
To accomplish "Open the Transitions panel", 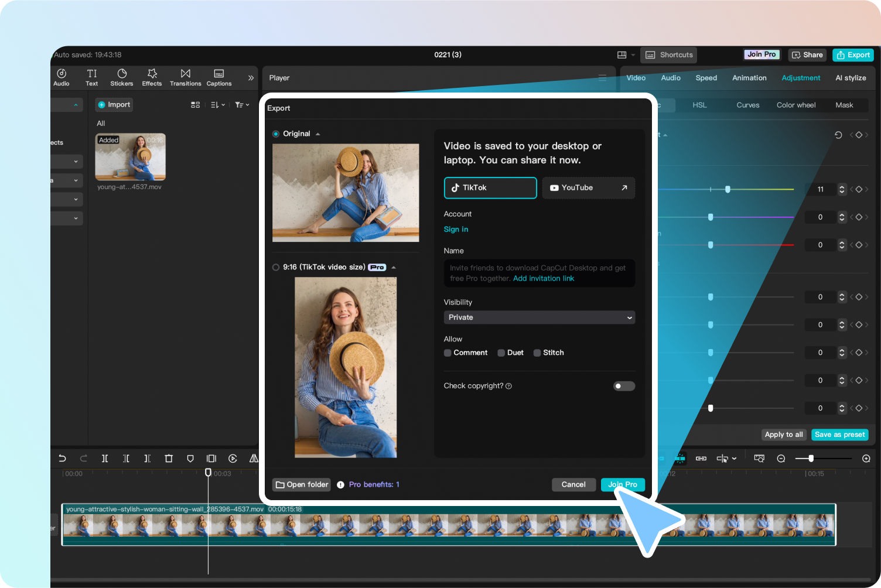I will pos(185,77).
